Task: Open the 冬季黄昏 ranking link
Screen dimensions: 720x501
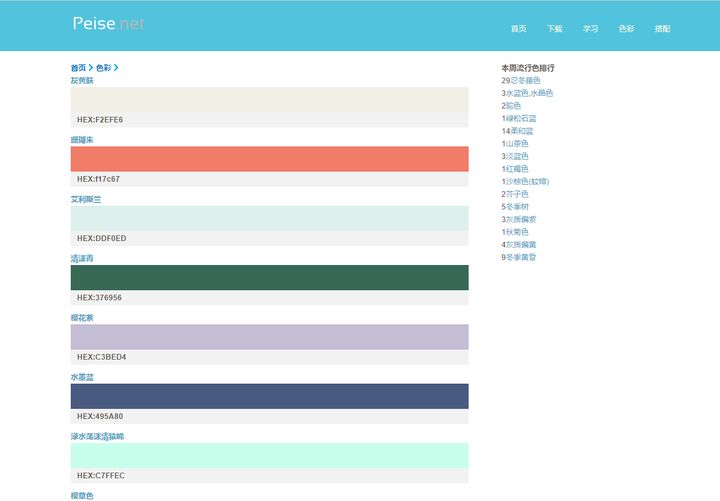Action: [x=521, y=258]
